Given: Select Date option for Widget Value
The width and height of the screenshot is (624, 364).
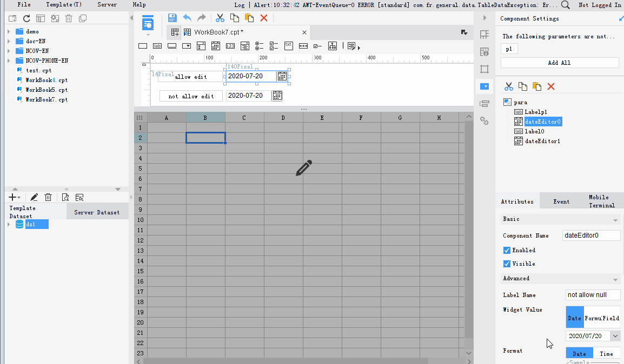Looking at the screenshot, I should (575, 317).
